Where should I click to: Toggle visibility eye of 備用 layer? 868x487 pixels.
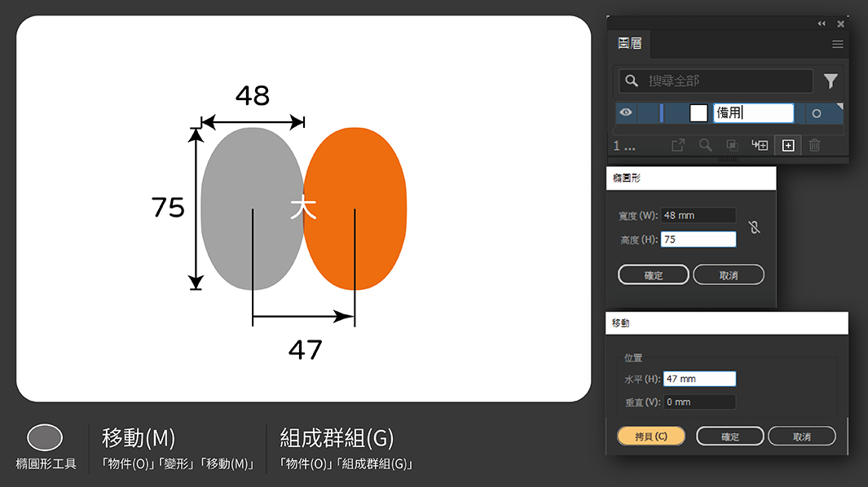click(x=626, y=112)
